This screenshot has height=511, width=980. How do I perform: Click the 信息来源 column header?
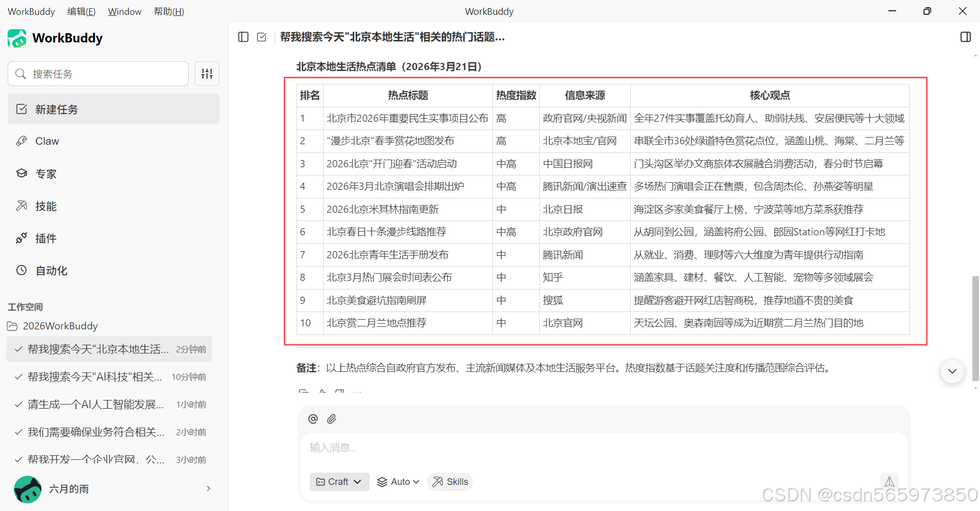[585, 95]
